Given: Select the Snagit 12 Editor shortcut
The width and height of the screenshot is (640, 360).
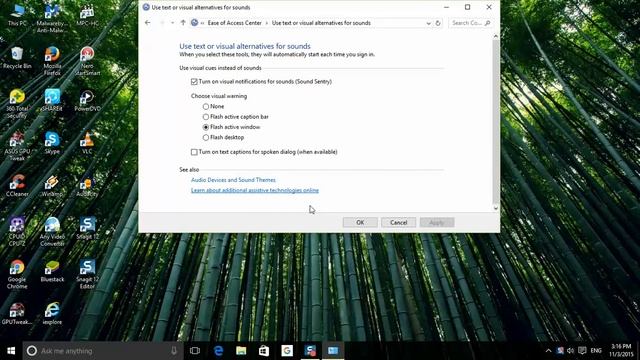Looking at the screenshot, I should click(x=87, y=274).
